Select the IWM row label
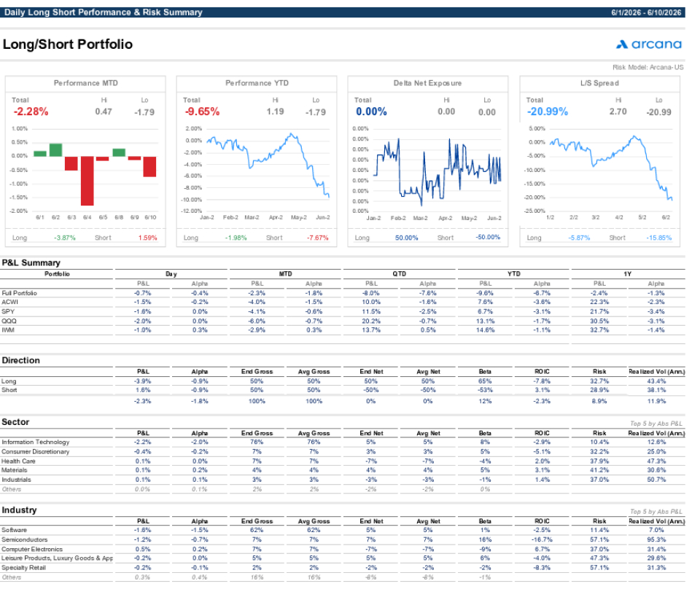The width and height of the screenshot is (700, 589). [8, 330]
